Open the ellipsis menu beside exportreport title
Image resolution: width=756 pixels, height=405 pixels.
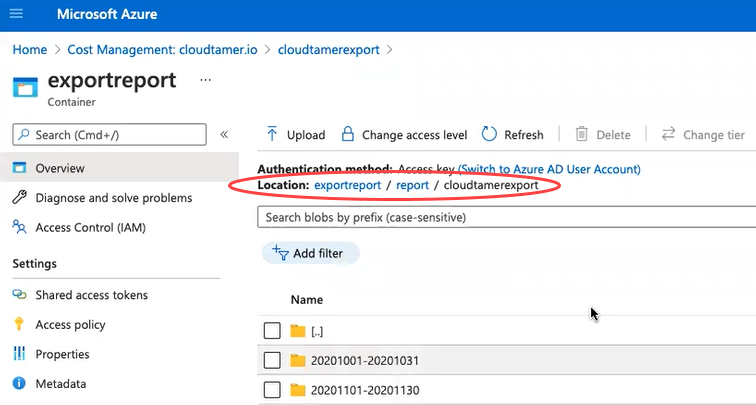tap(205, 80)
